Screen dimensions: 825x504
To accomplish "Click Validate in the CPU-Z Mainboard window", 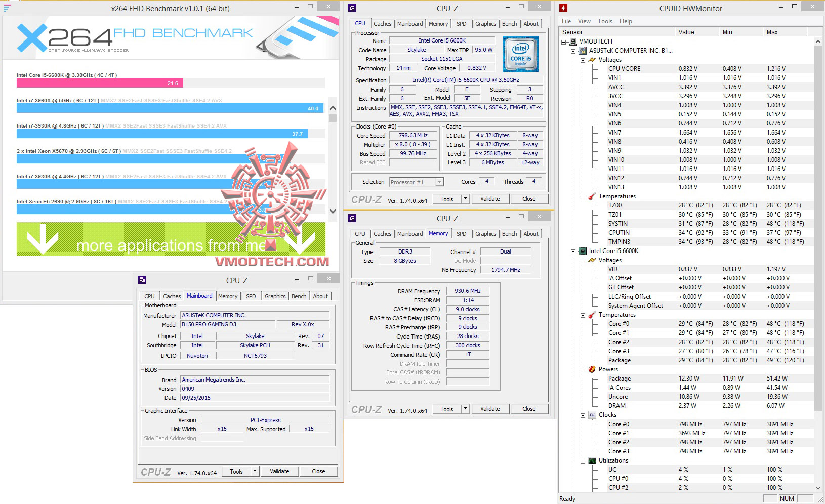I will click(x=279, y=471).
